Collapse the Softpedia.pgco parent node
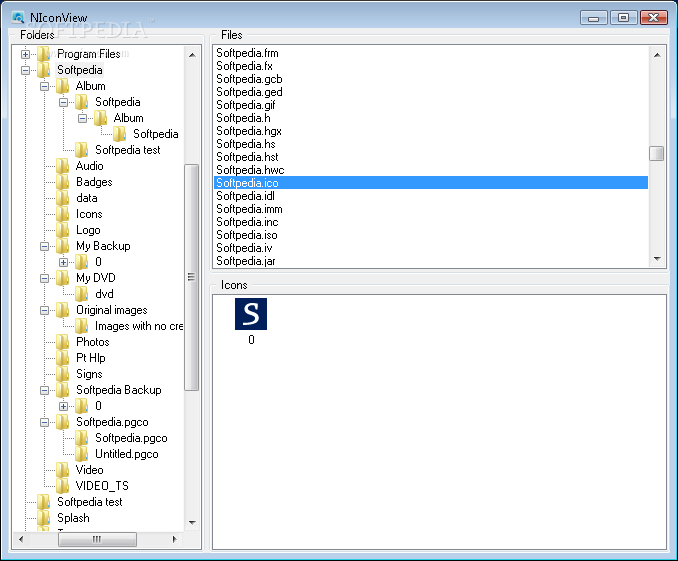Screen dimensions: 678x561 [44, 423]
